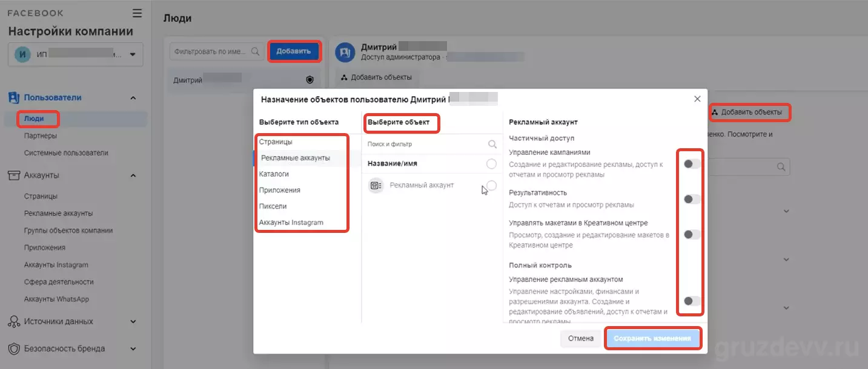The height and width of the screenshot is (369, 868).
Task: Click the Отмена button
Action: (581, 339)
